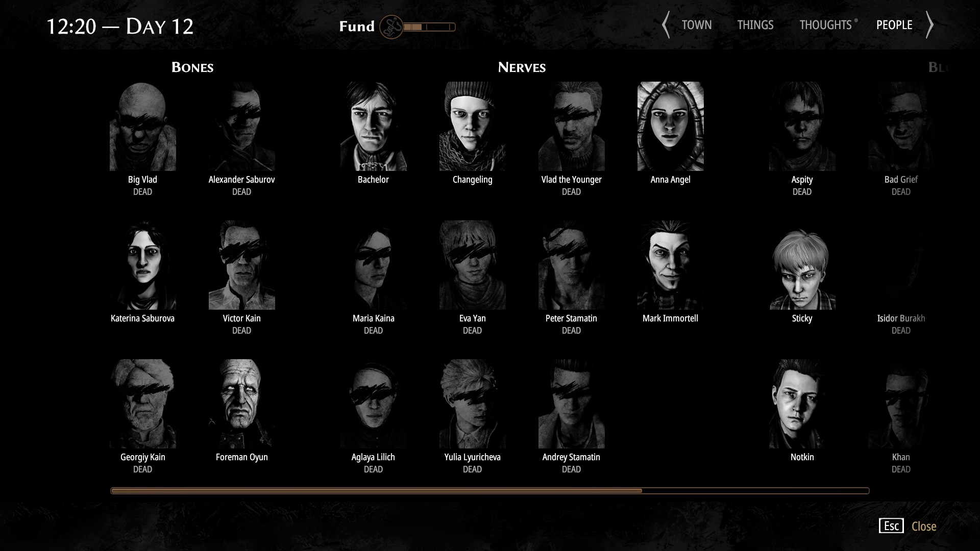Click DEAD status under Alexander Saburov
The image size is (980, 551).
(241, 192)
